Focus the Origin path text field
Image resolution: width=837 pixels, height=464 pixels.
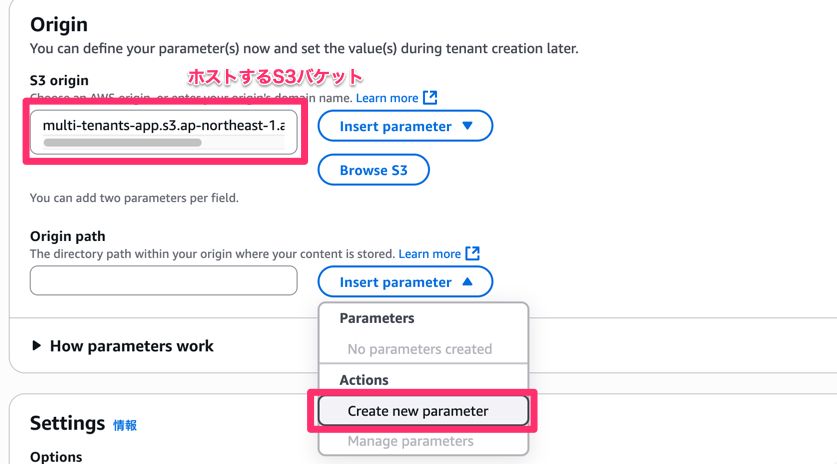click(x=163, y=281)
